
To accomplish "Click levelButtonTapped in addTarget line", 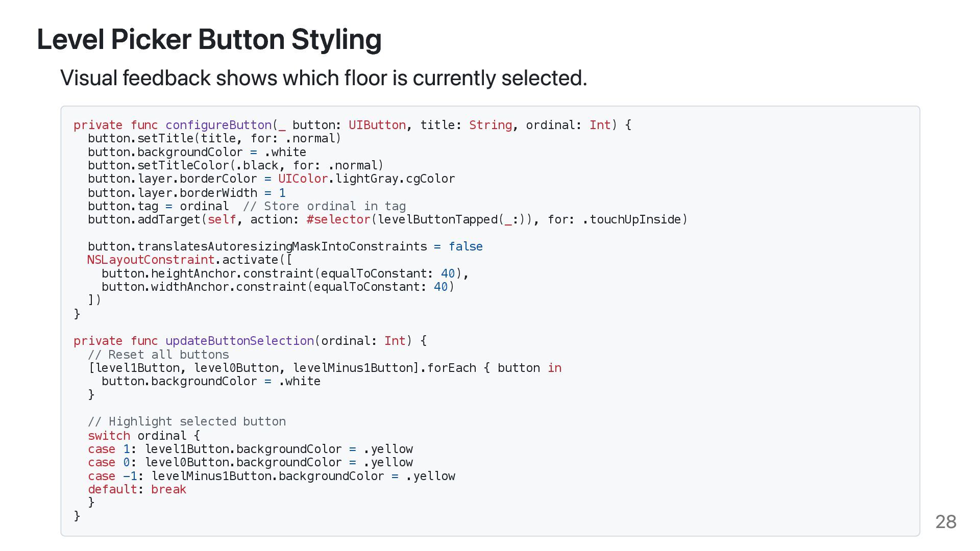I will [437, 219].
